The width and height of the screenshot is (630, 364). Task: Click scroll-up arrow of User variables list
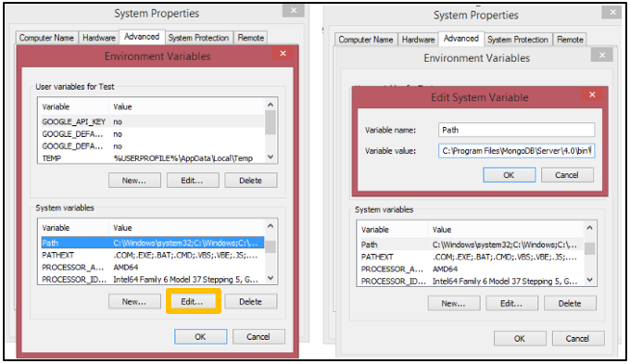tap(271, 105)
